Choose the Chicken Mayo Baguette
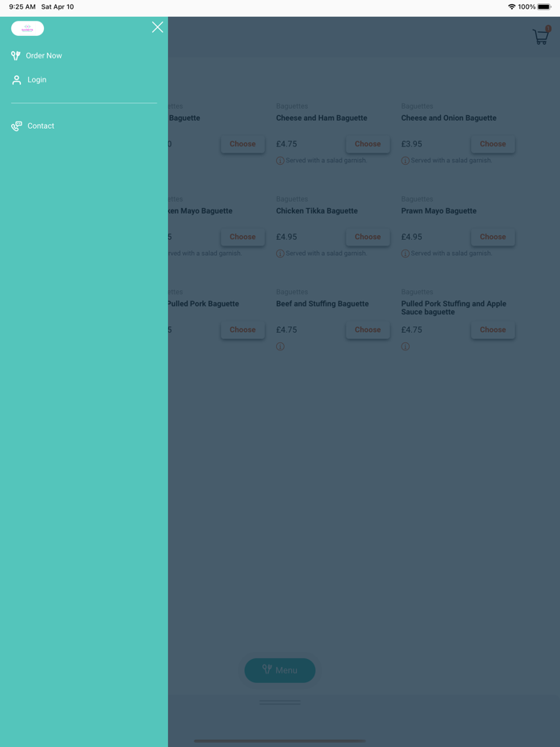Viewport: 560px width, 747px height. [x=242, y=237]
